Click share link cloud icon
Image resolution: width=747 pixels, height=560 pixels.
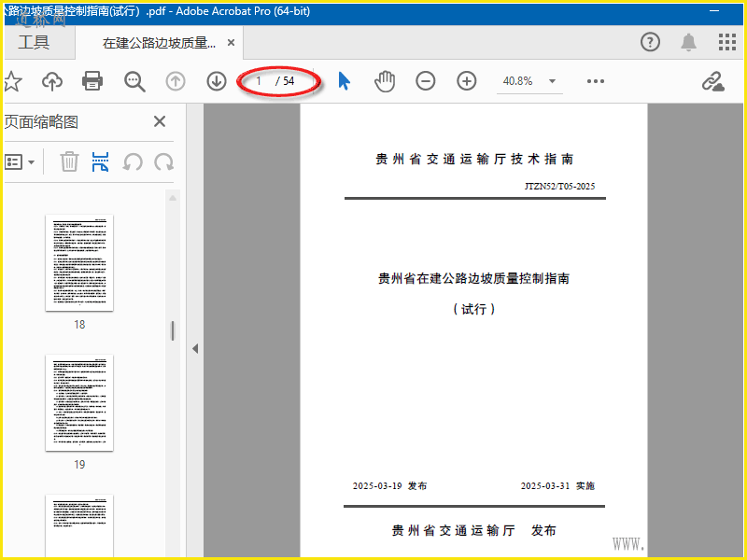[713, 81]
